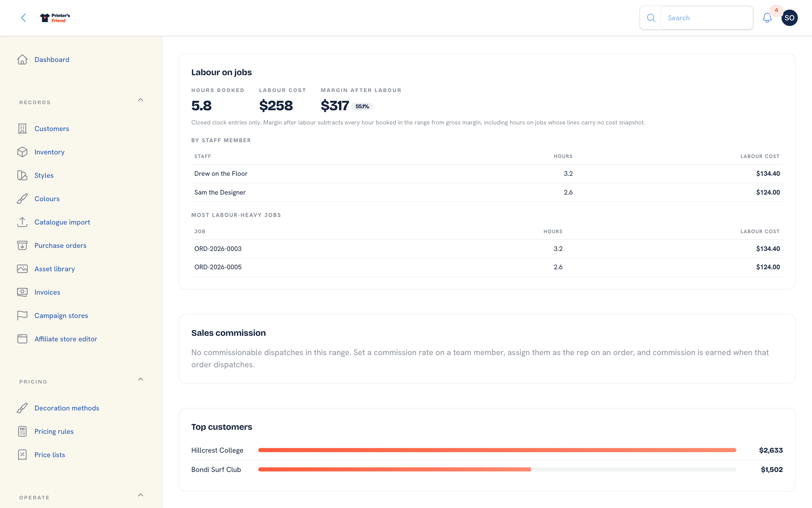Open the Styles page
The height and width of the screenshot is (508, 812).
click(44, 175)
